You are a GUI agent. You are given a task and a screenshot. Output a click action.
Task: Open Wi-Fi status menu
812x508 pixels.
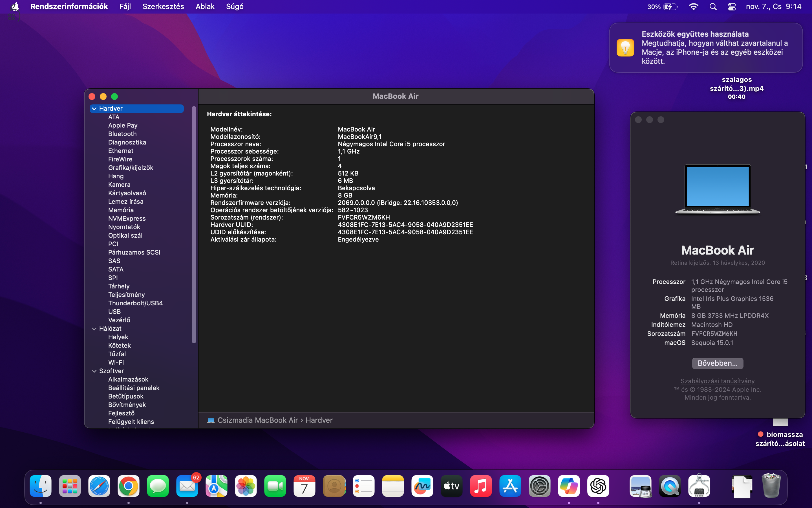694,7
